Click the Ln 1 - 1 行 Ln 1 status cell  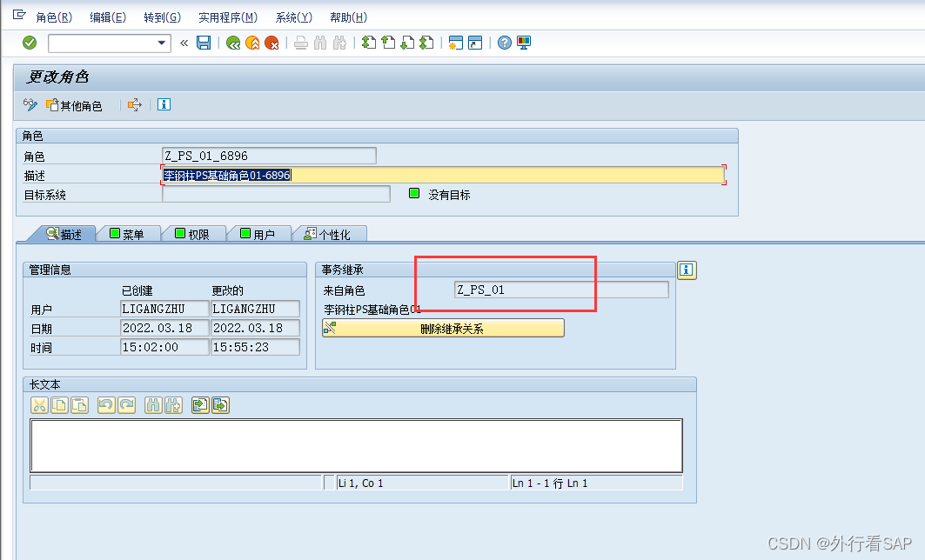click(596, 483)
